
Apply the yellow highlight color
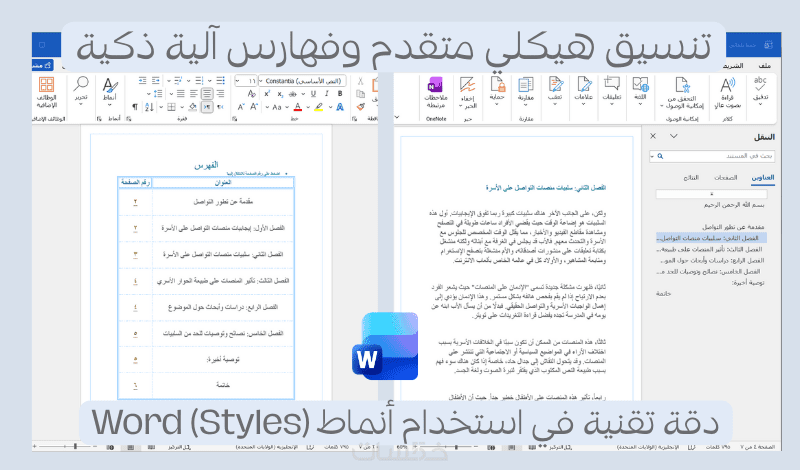(319, 107)
